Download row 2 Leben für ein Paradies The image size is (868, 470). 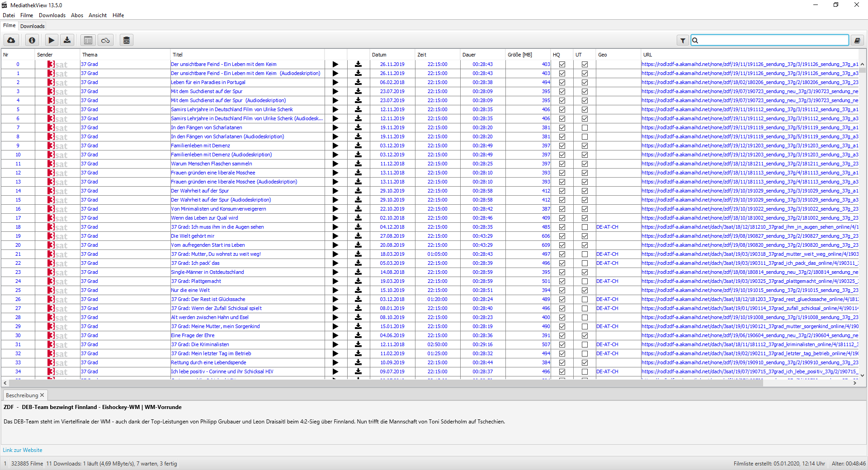[x=358, y=82]
